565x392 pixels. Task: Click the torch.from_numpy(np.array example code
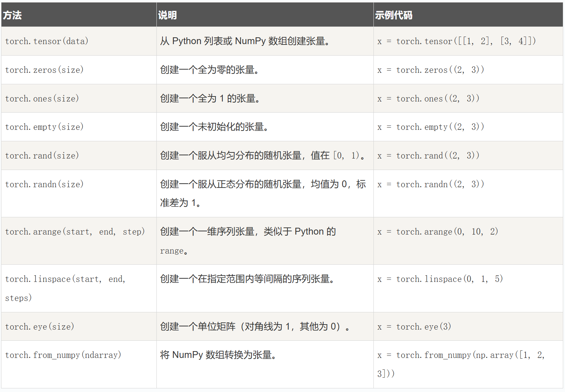click(x=461, y=355)
